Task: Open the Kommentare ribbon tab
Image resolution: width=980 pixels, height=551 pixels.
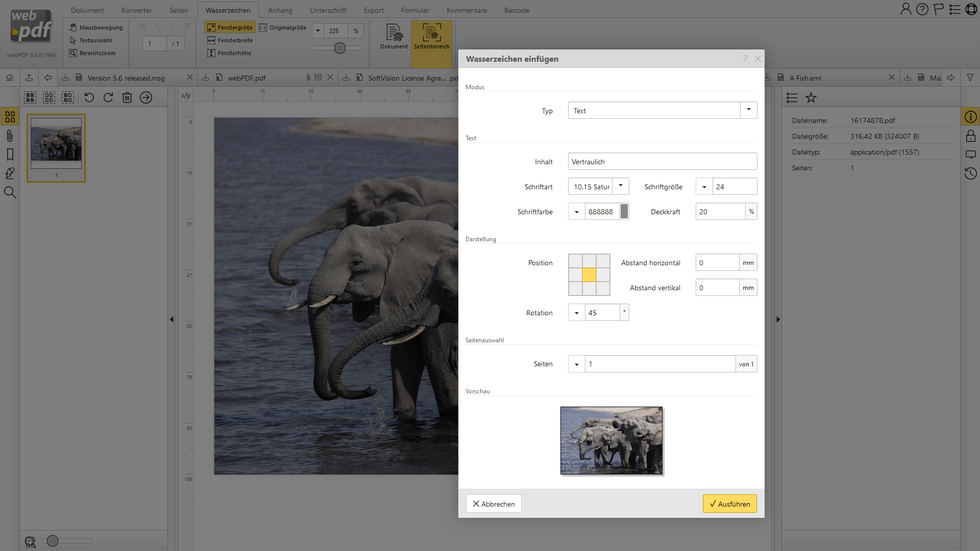Action: point(466,10)
